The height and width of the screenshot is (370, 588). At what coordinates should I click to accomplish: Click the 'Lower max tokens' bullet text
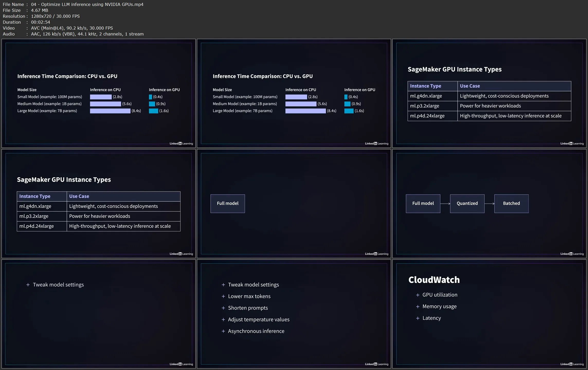(x=249, y=296)
